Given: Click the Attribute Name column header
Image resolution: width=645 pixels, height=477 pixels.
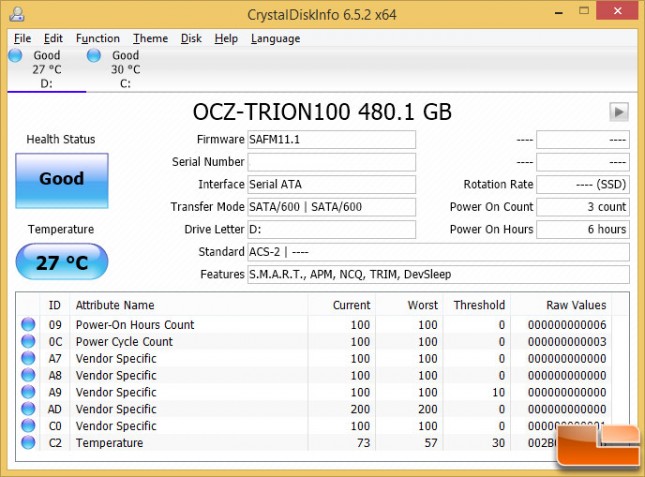Looking at the screenshot, I should (x=189, y=305).
